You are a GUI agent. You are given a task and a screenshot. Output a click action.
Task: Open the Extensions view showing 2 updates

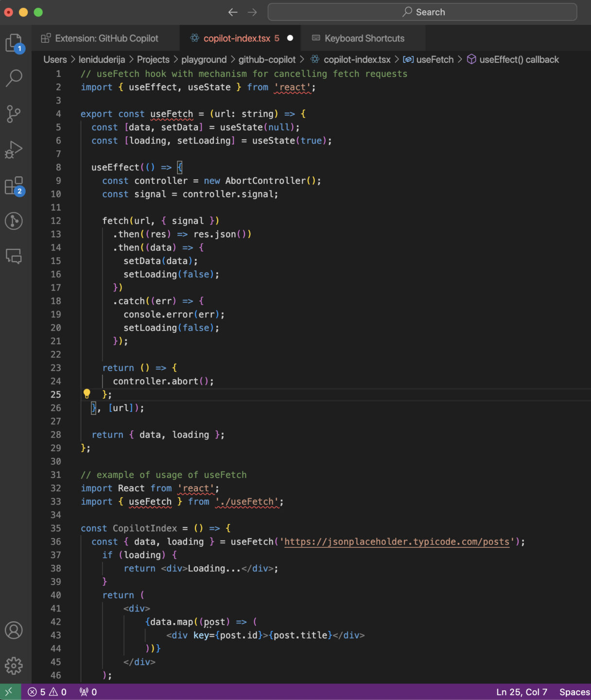tap(14, 185)
